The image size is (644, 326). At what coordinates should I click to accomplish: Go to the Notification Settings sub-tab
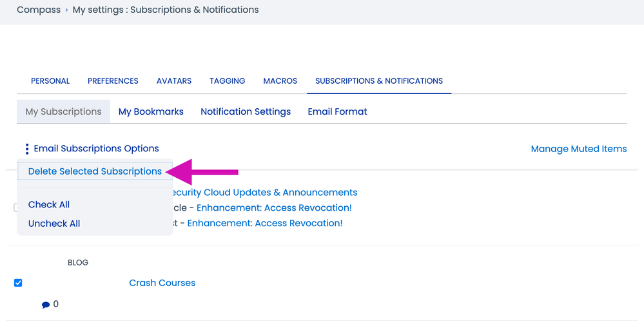click(246, 111)
